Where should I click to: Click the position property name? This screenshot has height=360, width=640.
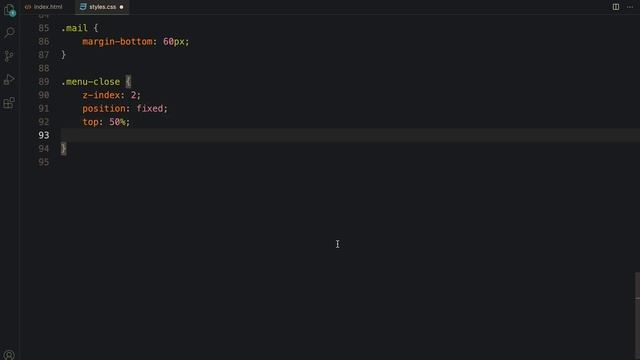pos(104,109)
